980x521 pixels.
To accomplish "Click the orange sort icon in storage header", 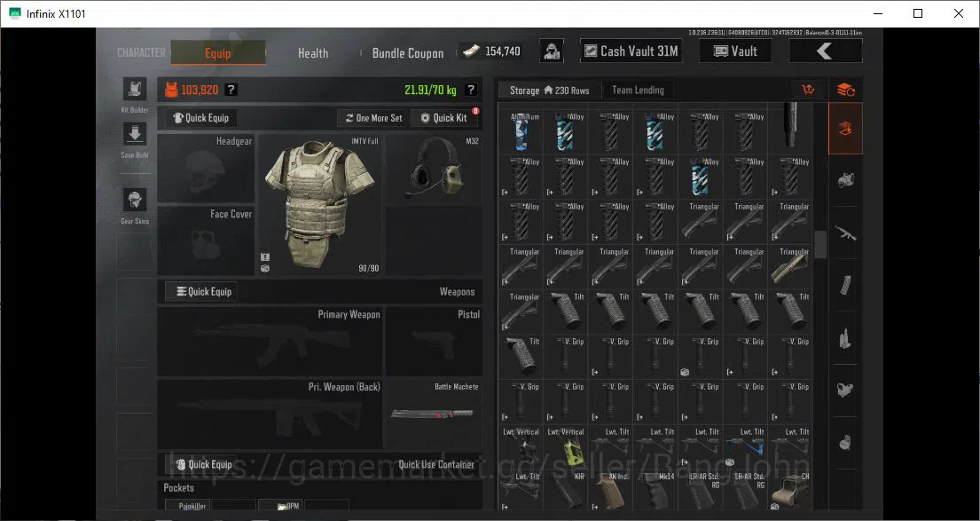I will (x=808, y=90).
